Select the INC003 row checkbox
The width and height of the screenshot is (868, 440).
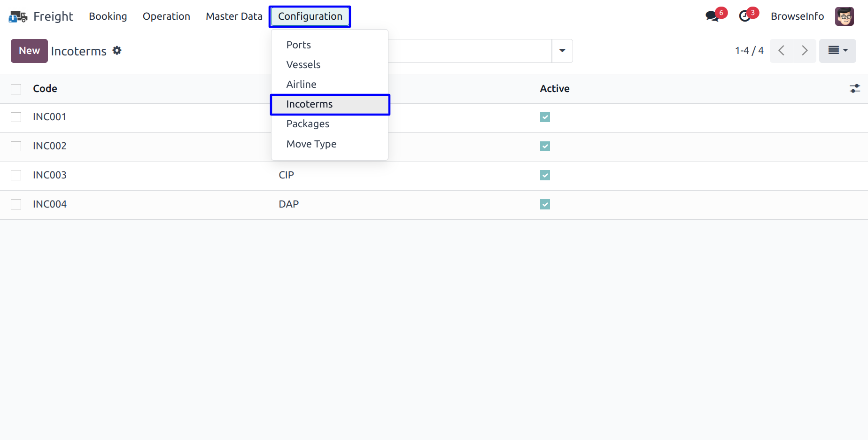pyautogui.click(x=16, y=175)
